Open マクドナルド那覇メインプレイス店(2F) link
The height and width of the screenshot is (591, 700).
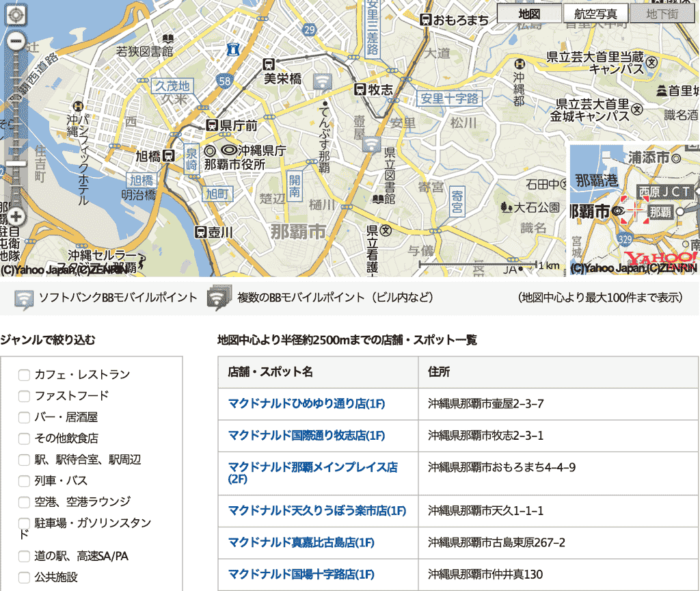click(x=312, y=473)
